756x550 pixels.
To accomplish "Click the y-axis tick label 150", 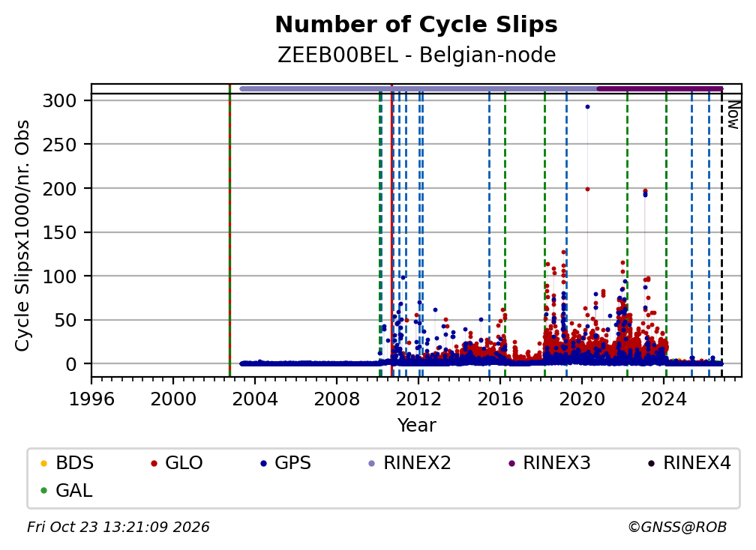I will point(60,232).
